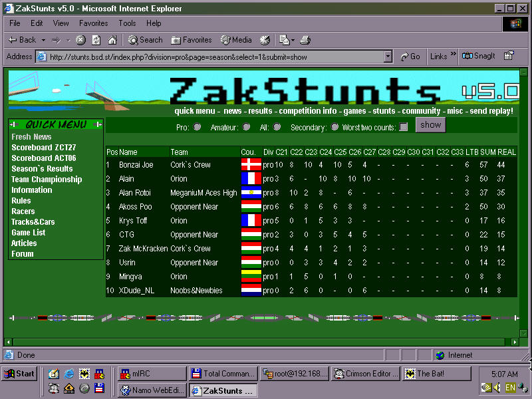
Task: Open the Team Championship link
Action: pos(47,180)
